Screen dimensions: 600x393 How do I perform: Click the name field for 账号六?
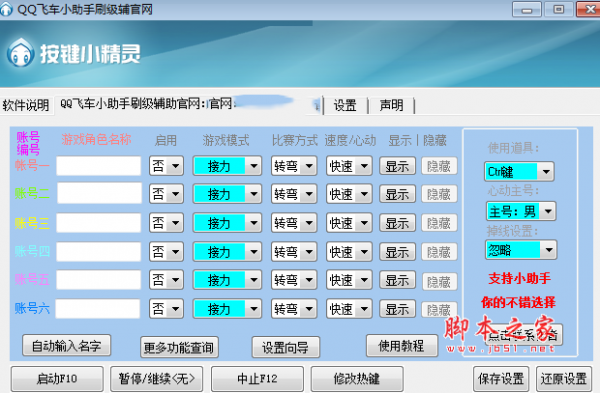point(98,309)
